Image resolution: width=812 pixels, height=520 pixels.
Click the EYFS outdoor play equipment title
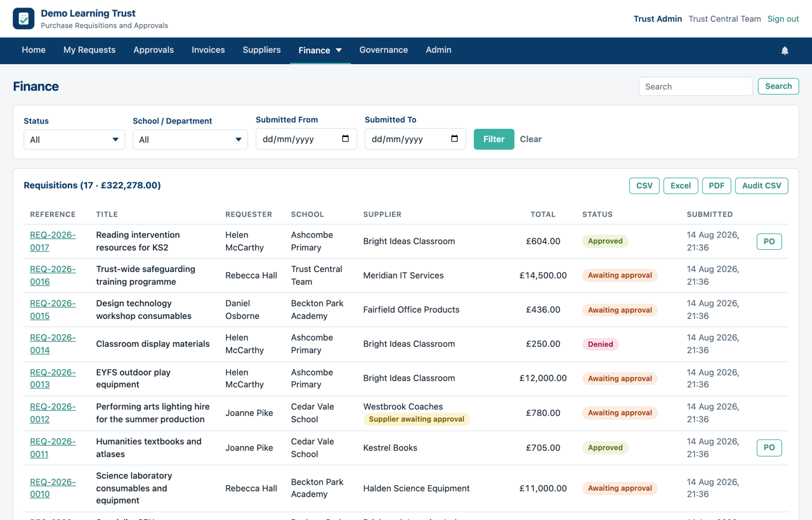133,378
